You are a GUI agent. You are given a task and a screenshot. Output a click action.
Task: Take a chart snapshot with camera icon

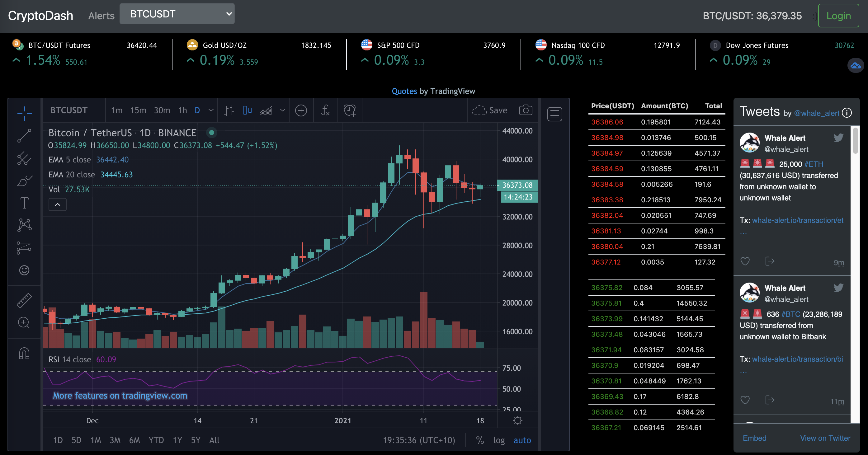526,110
